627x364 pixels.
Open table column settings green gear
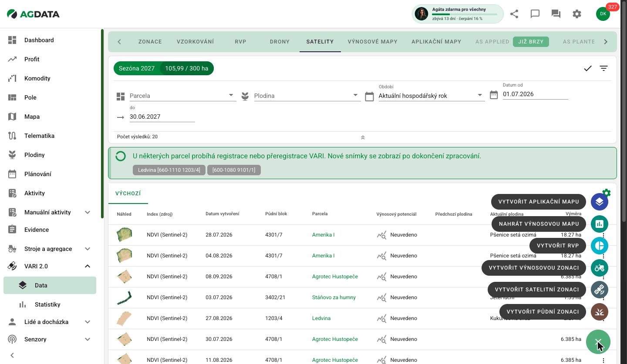pyautogui.click(x=607, y=193)
